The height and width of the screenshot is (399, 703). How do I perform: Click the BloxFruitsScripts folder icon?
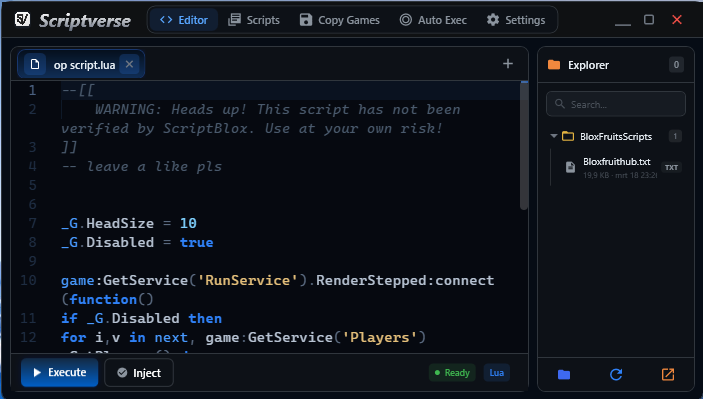(568, 136)
